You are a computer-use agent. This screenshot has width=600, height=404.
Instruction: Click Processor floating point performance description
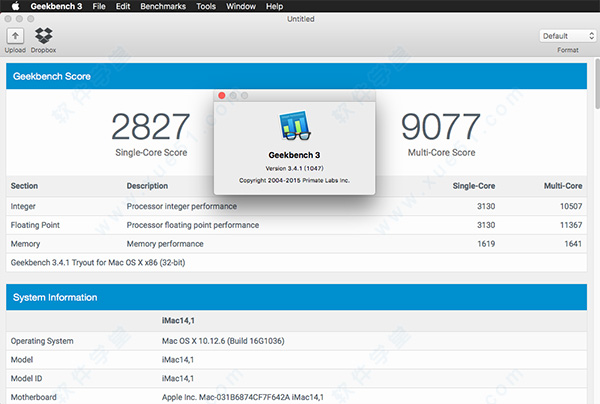tap(193, 225)
